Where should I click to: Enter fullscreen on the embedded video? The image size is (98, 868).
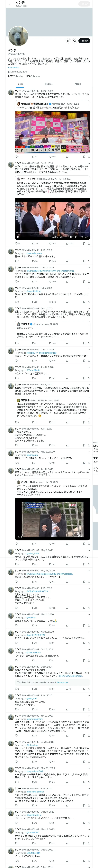pos(87,237)
